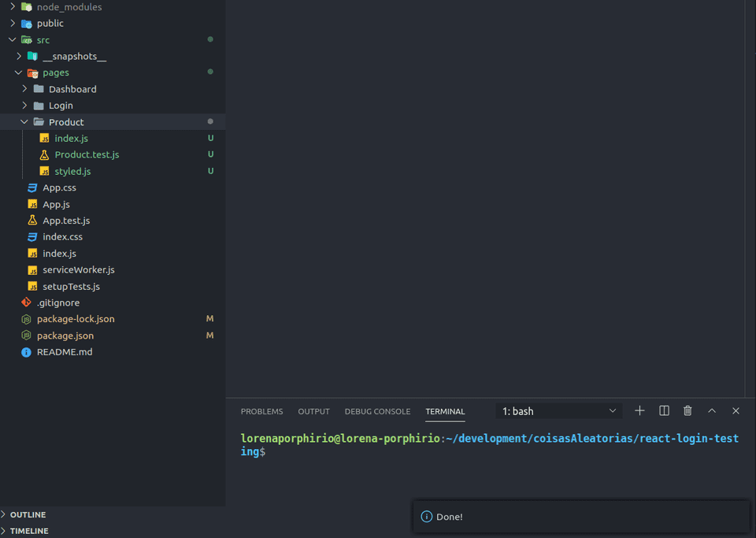Screen dimensions: 756x538
Task: Maximize panel with the up chevron icon
Action: 712,411
